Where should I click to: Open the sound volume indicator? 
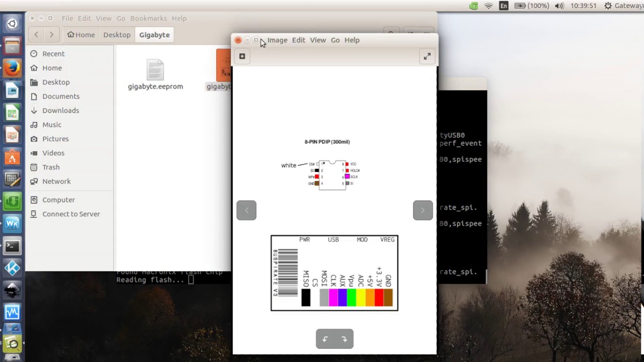[x=559, y=6]
